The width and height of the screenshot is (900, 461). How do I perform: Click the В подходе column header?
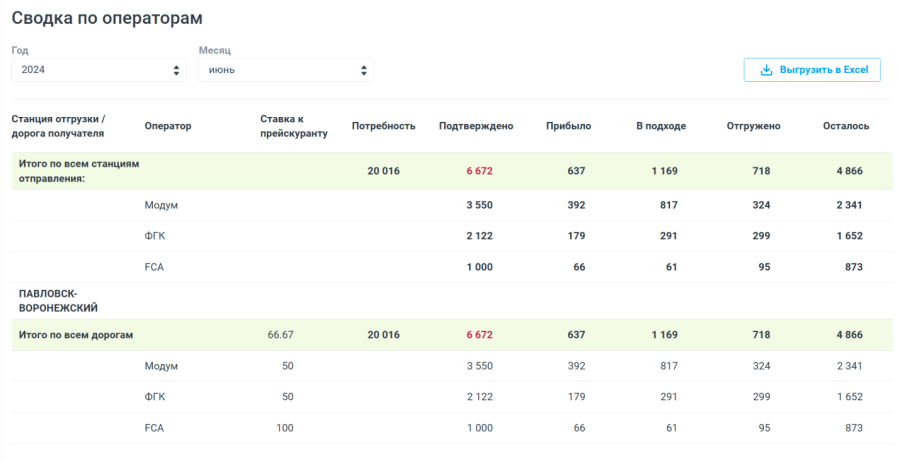pos(661,126)
